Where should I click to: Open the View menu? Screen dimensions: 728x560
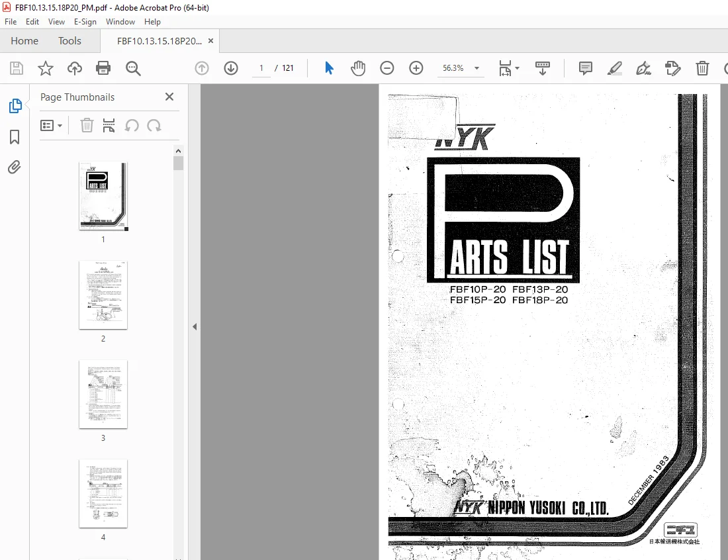click(56, 22)
